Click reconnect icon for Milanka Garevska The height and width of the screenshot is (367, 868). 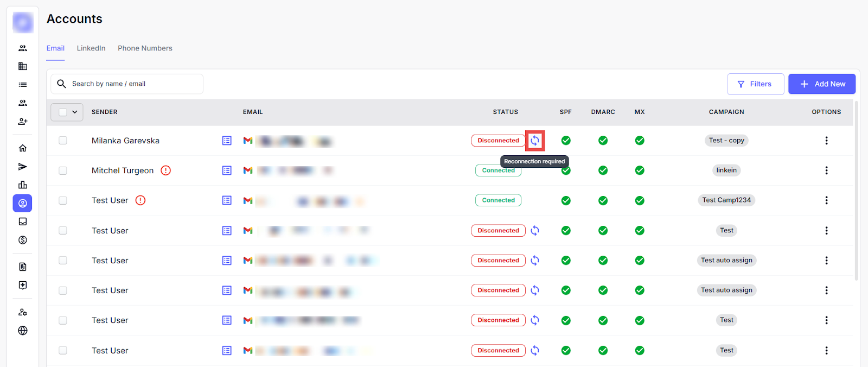click(535, 141)
